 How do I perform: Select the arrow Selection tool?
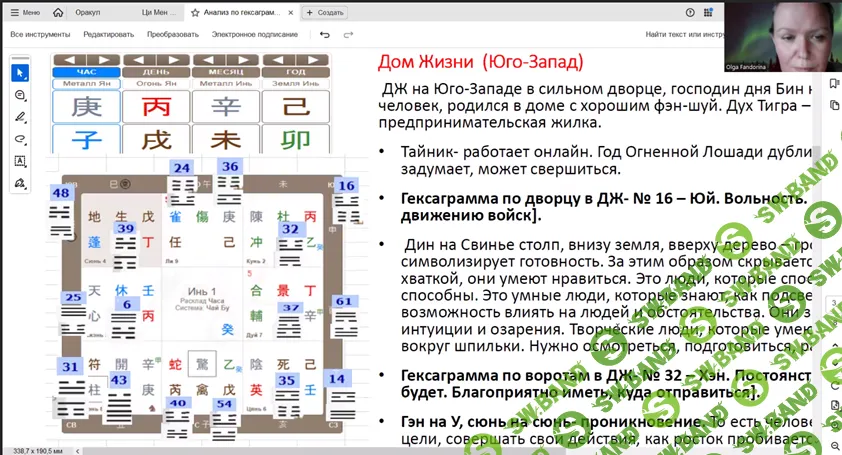click(20, 73)
